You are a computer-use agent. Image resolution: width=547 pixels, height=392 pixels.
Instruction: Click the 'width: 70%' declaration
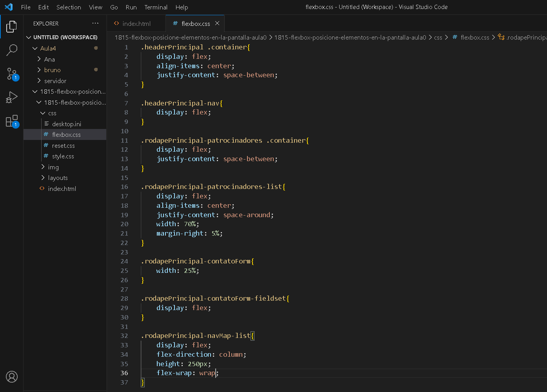[x=178, y=224]
